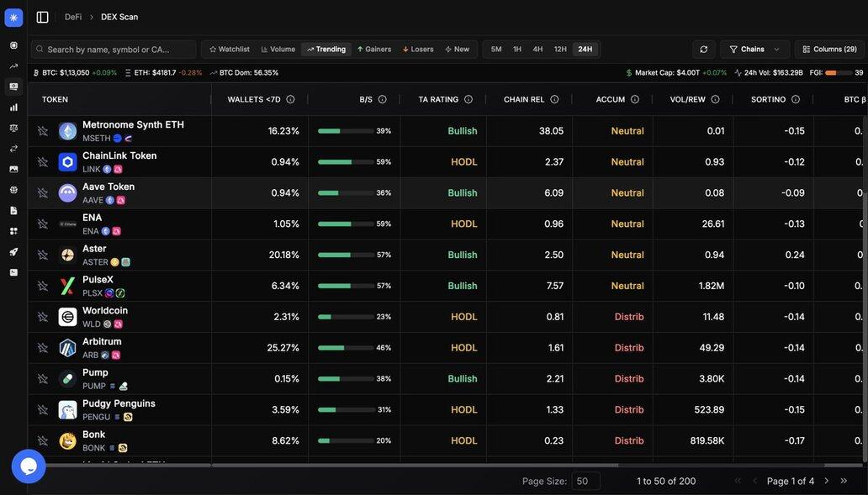Image resolution: width=868 pixels, height=495 pixels.
Task: Show info for TA RATING column
Action: [x=468, y=99]
